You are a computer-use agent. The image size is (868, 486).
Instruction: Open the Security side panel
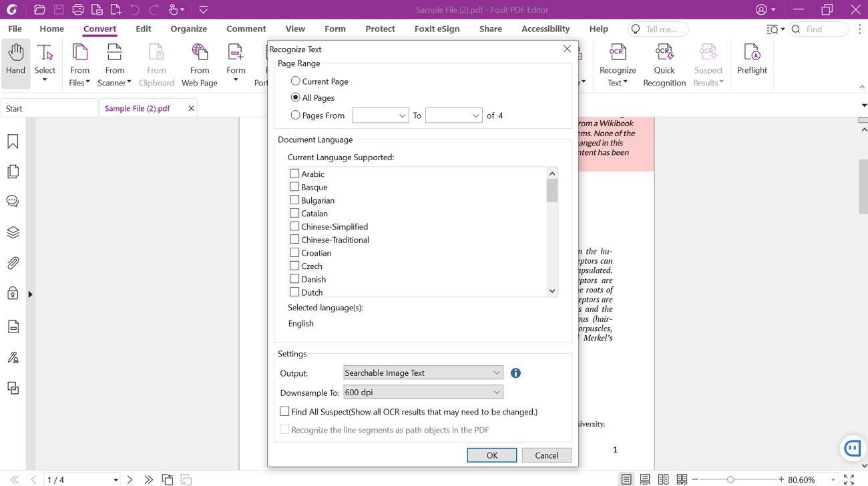13,294
